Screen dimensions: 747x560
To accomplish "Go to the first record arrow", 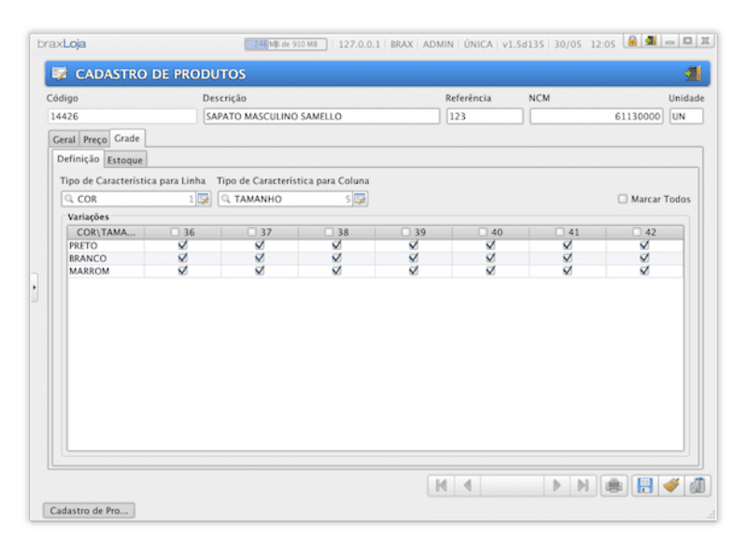I will [441, 485].
